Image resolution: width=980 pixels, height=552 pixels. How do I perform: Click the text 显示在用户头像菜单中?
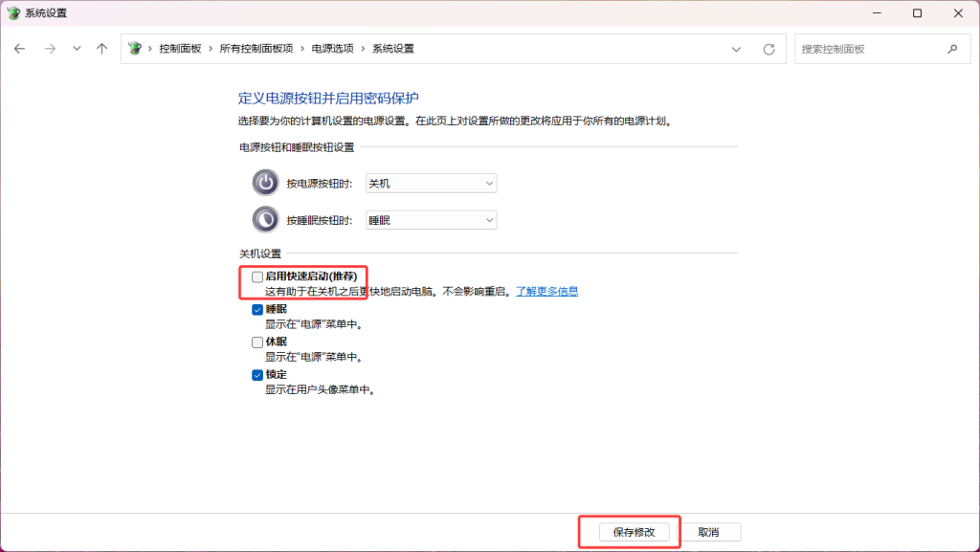tap(318, 389)
